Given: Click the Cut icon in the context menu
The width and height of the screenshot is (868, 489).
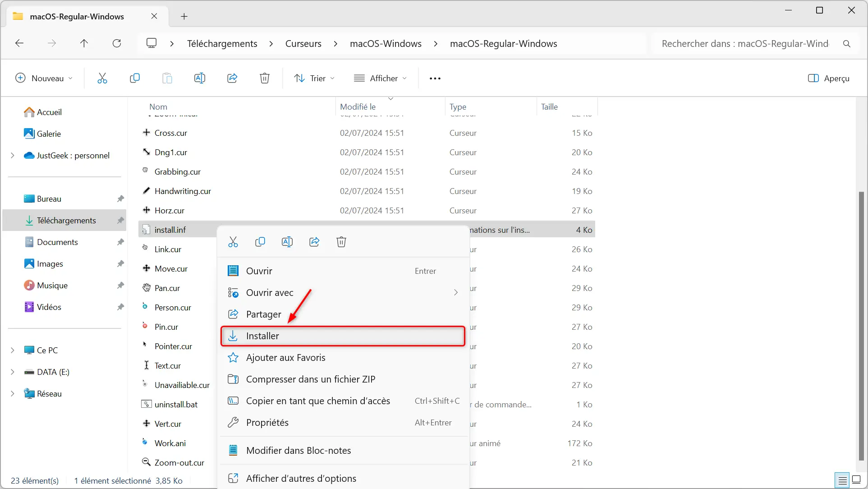Looking at the screenshot, I should (x=233, y=242).
